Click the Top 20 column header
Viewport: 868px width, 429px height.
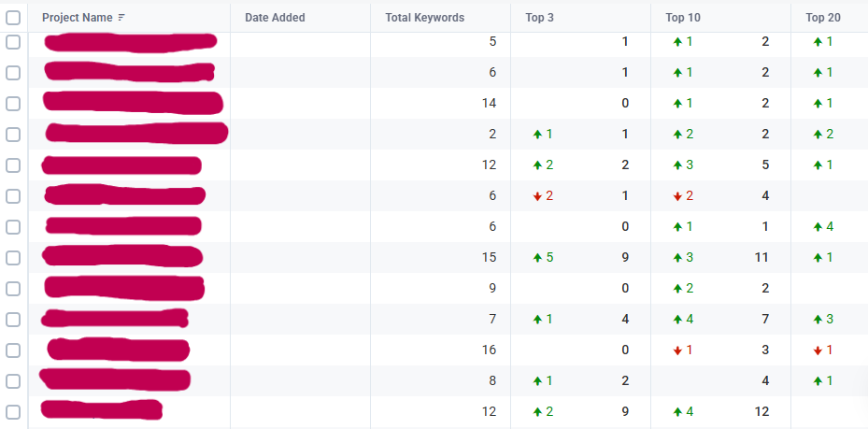coord(823,18)
